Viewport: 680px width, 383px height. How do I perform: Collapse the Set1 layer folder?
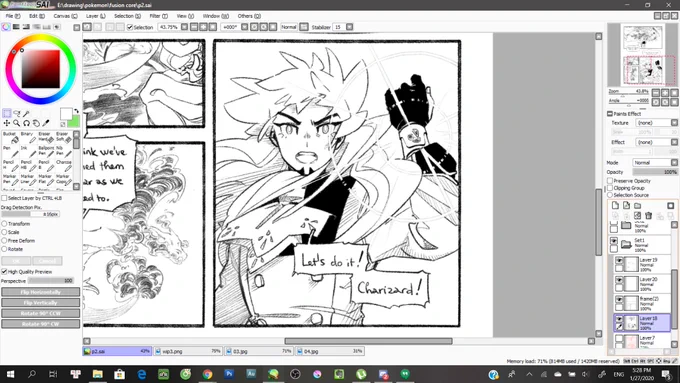[626, 245]
